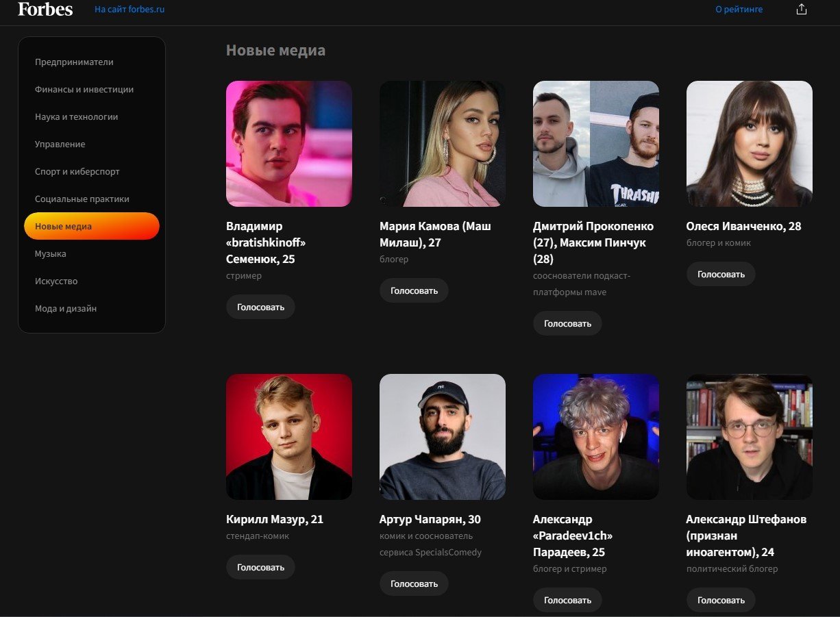Vote for Кирилл Мазур
Screen dimensions: 840x617
pos(260,567)
